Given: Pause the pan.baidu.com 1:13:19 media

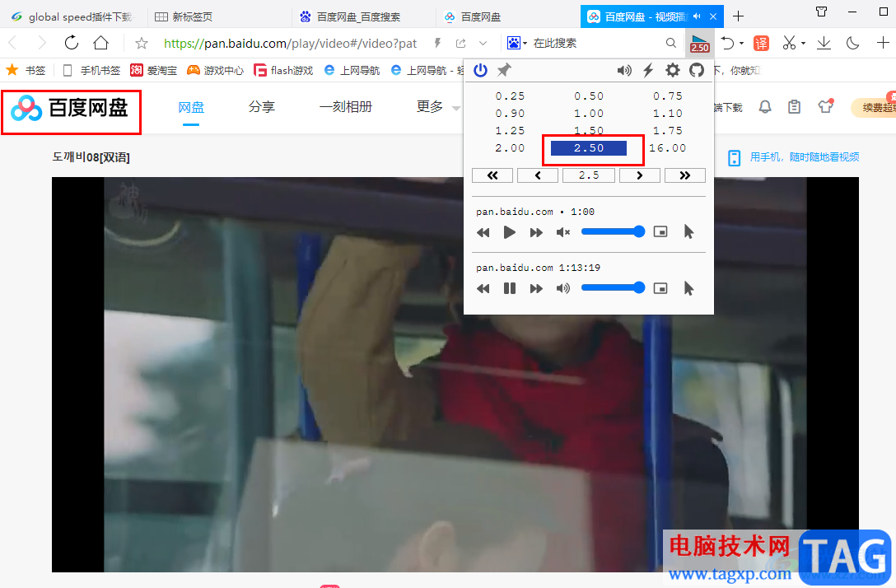Looking at the screenshot, I should coord(509,288).
